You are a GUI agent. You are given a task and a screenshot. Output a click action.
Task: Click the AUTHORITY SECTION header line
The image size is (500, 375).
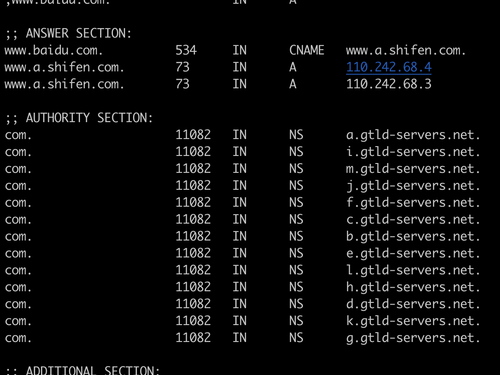coord(79,118)
